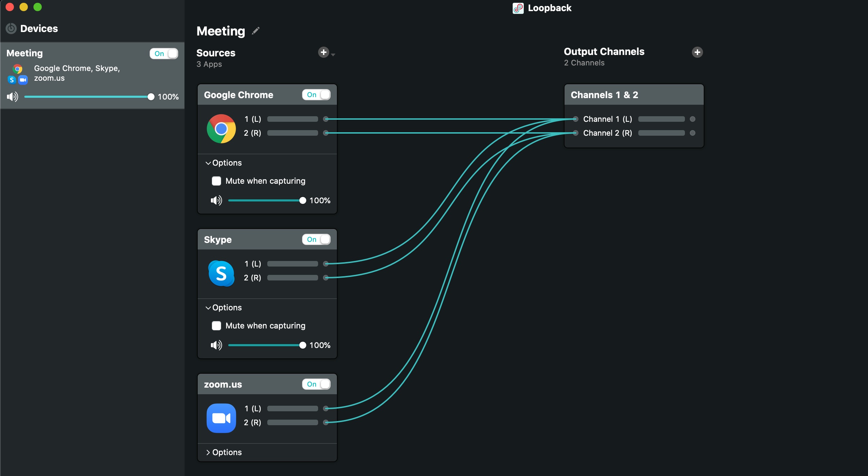The width and height of the screenshot is (868, 476).
Task: Select Chrome 2 (R) output connector dot
Action: (326, 133)
